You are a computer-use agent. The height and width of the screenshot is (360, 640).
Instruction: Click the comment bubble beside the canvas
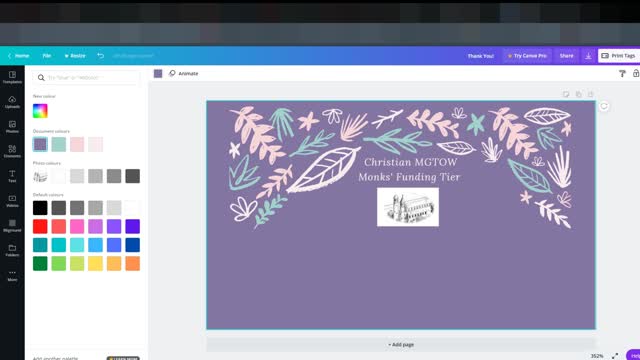(x=604, y=106)
